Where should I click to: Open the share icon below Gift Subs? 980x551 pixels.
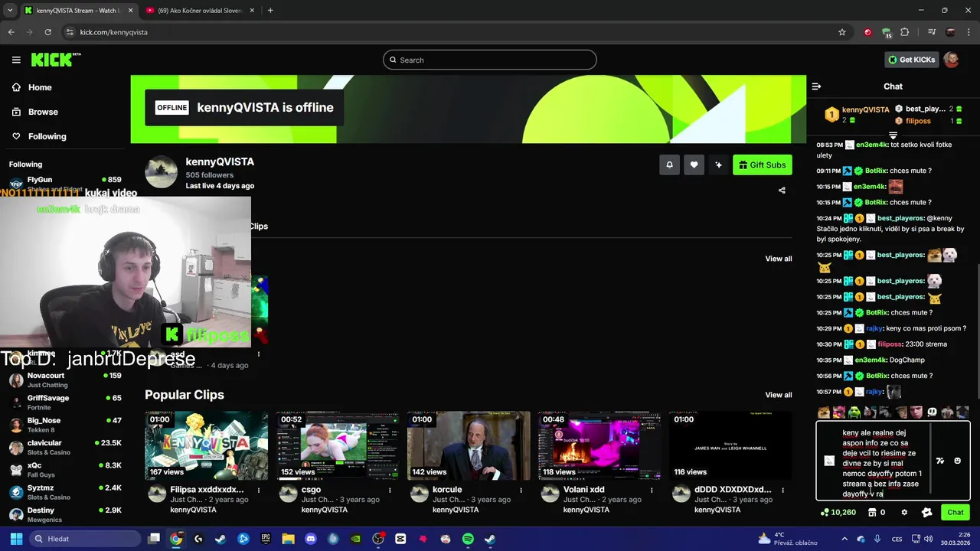click(782, 191)
